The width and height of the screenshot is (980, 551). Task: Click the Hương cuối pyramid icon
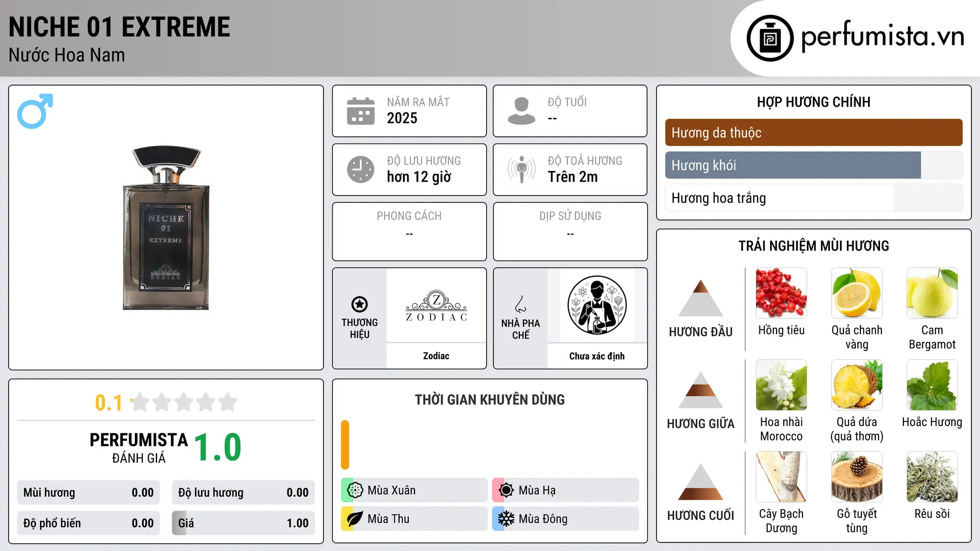pos(701,481)
